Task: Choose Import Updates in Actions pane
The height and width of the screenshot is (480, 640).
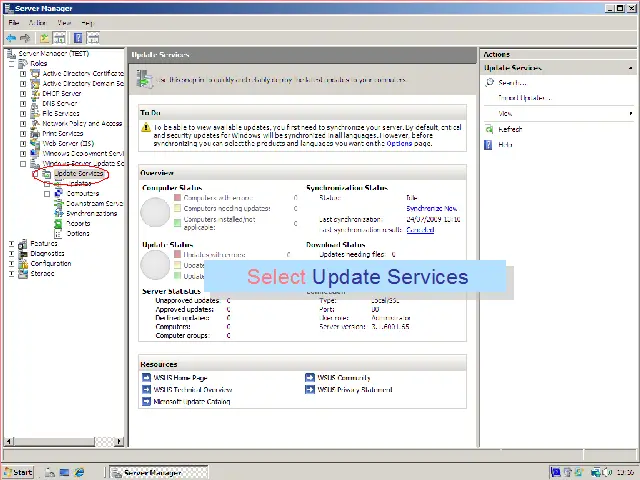Action: [524, 98]
